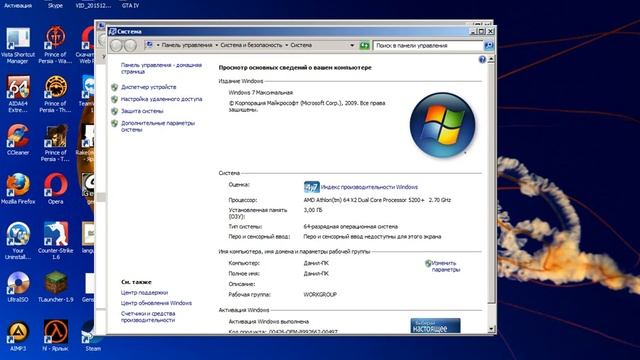Click scrollbar up arrow in Система window
The image size is (640, 360).
491,60
